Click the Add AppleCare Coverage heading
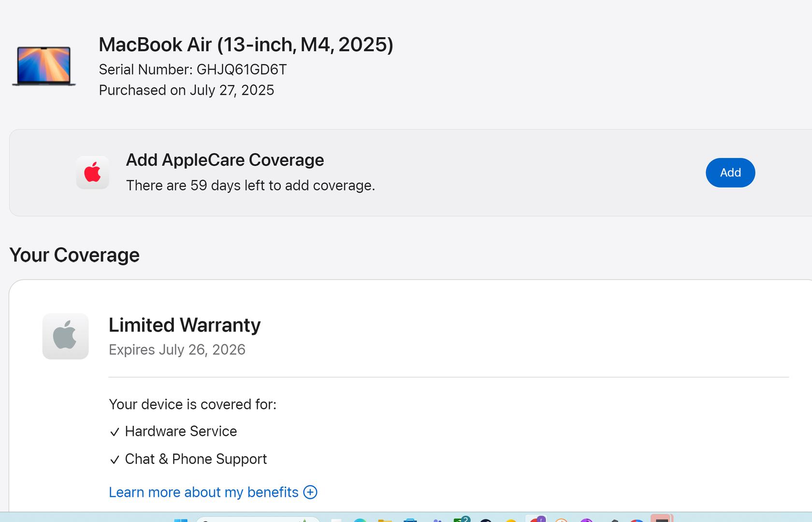 (x=225, y=160)
